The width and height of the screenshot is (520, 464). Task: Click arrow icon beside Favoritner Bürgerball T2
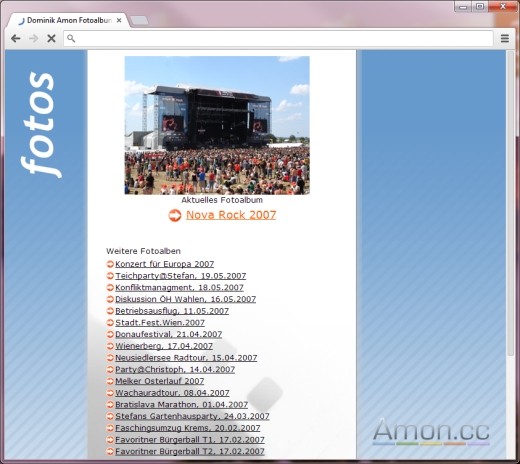click(110, 451)
